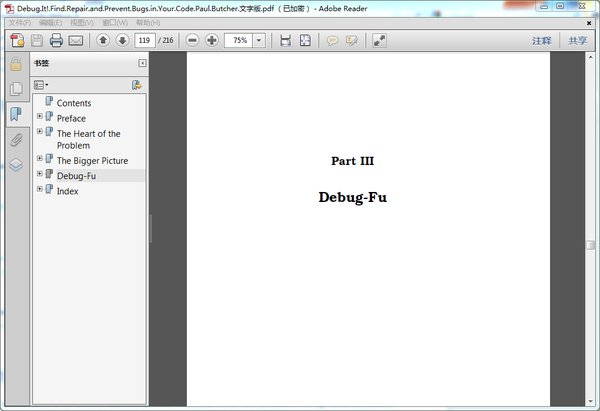Print the document with printer icon
This screenshot has height=411, width=600.
click(x=56, y=40)
